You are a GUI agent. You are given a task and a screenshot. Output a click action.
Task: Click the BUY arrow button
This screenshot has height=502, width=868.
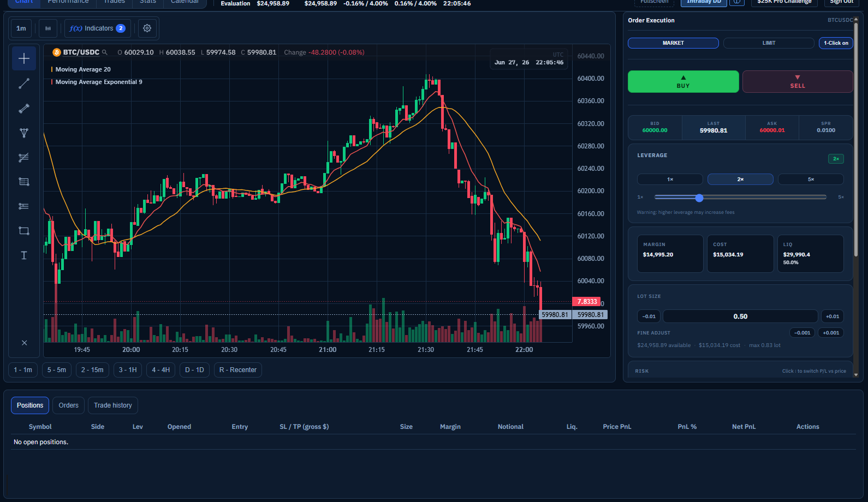pos(683,82)
